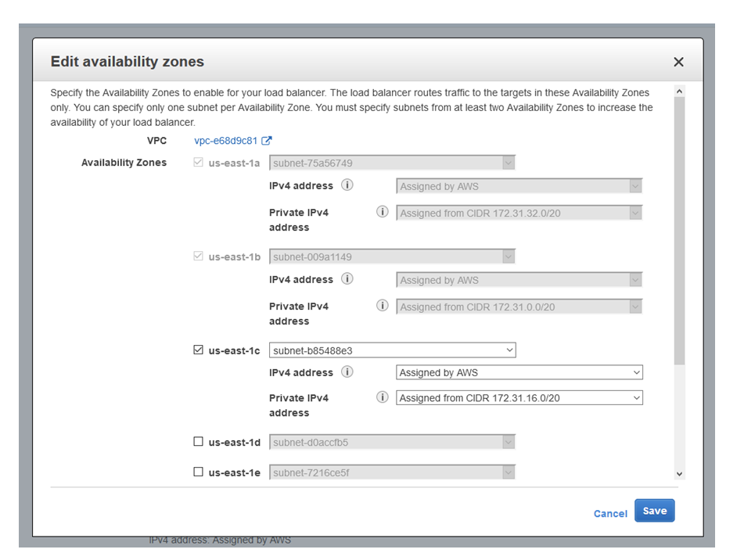
Task: Click the scrollbar down arrow
Action: coord(679,474)
